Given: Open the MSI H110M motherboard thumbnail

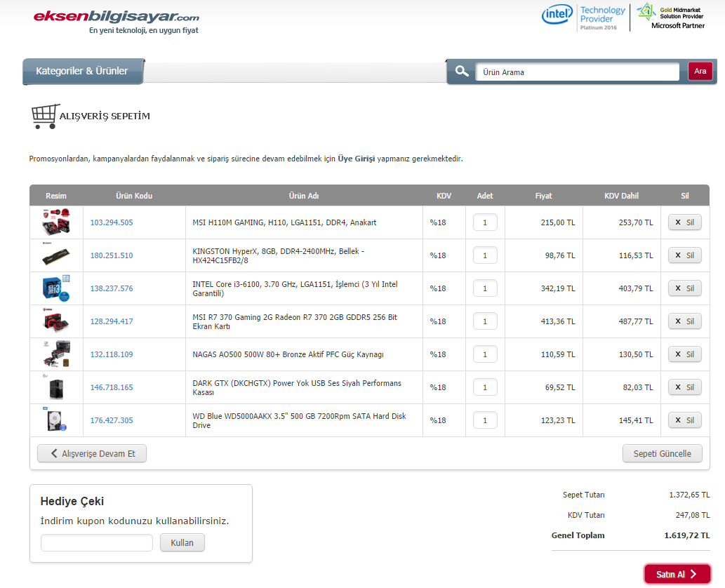Looking at the screenshot, I should tap(56, 222).
